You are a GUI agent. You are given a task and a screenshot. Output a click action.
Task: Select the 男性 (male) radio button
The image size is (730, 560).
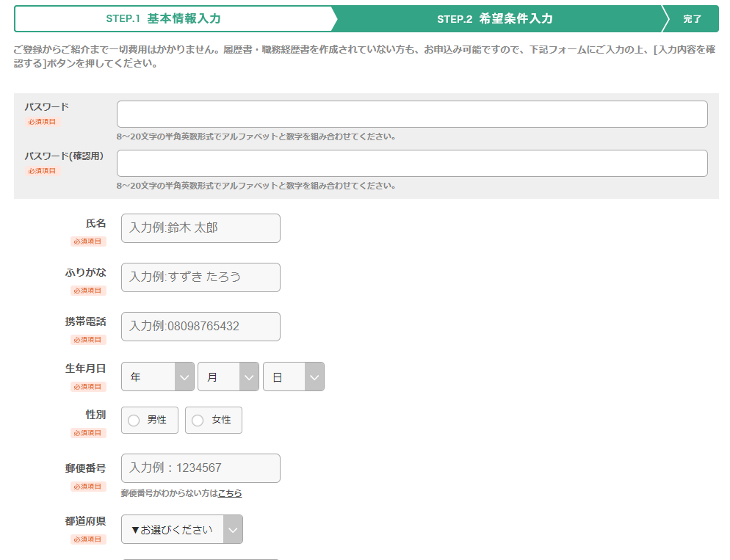pyautogui.click(x=134, y=420)
